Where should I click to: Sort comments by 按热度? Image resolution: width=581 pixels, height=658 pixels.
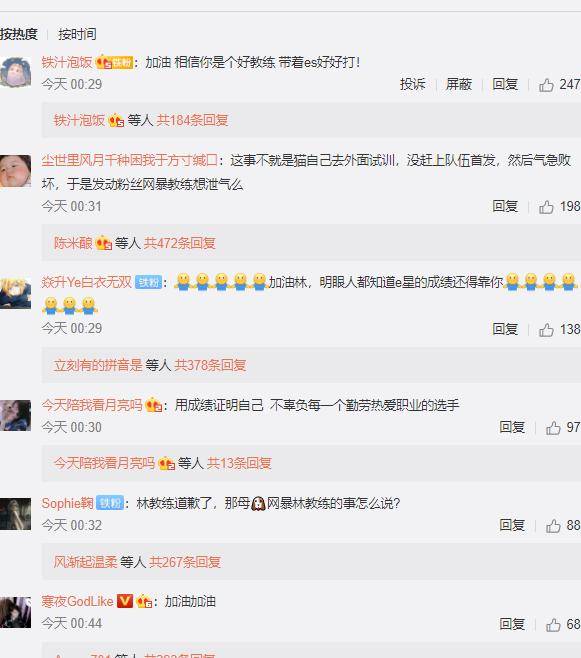19,34
